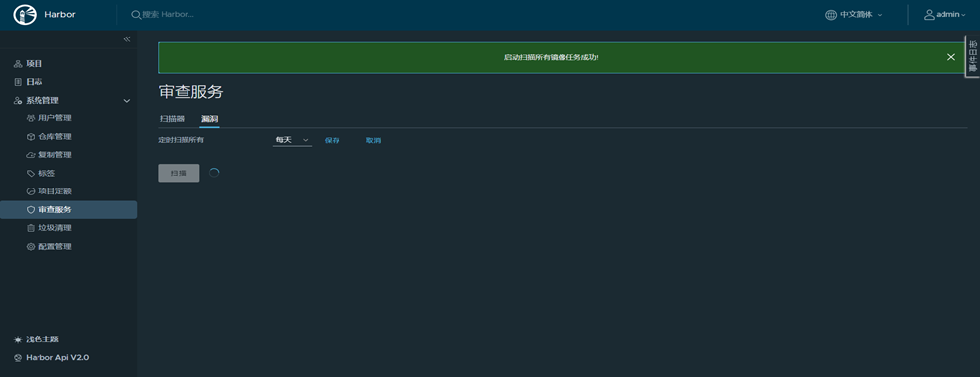Click the 定时扫描所有 label
The height and width of the screenshot is (377, 980).
182,140
